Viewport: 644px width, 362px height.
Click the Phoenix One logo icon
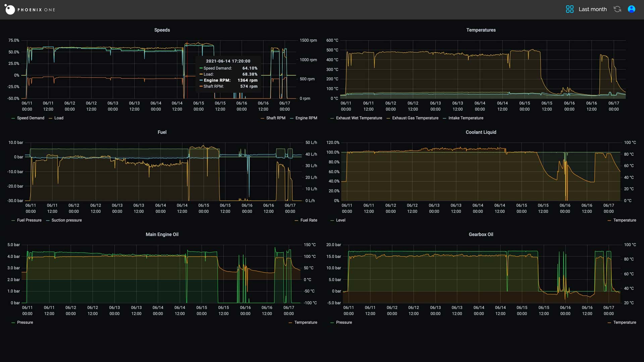click(10, 9)
